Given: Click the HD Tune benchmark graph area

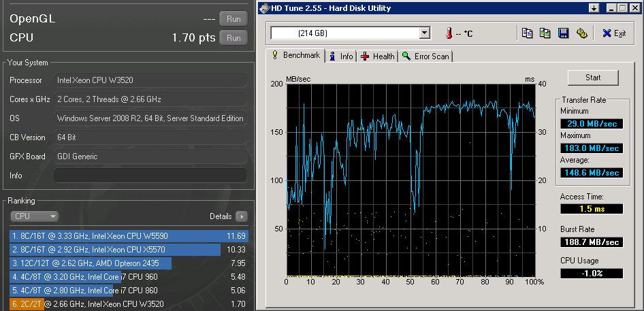Looking at the screenshot, I should click(411, 180).
